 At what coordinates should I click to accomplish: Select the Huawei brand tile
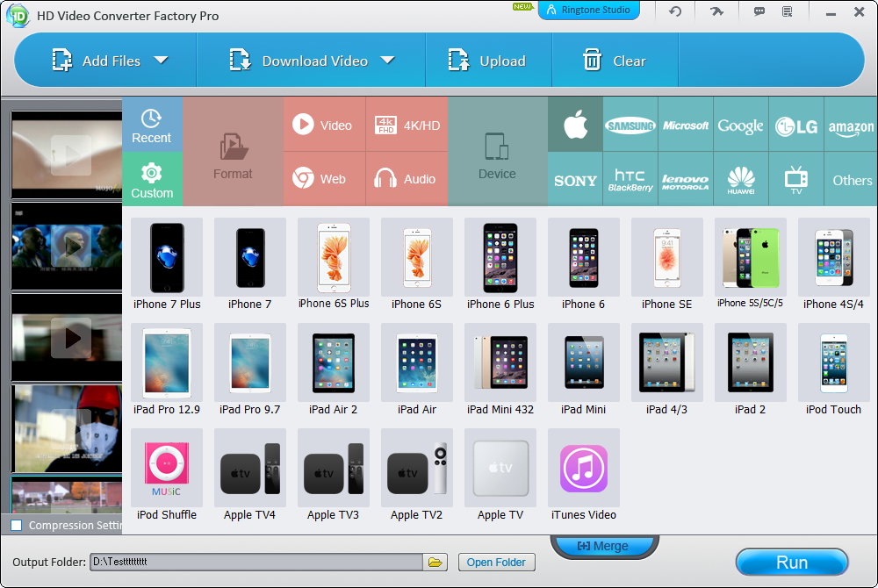(741, 179)
